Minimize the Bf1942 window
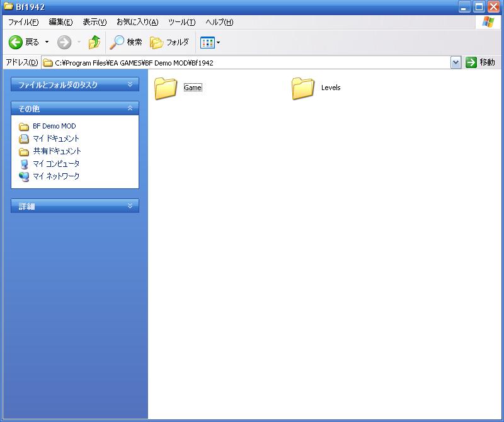Screen dimensions: 504x422 click(464, 7)
